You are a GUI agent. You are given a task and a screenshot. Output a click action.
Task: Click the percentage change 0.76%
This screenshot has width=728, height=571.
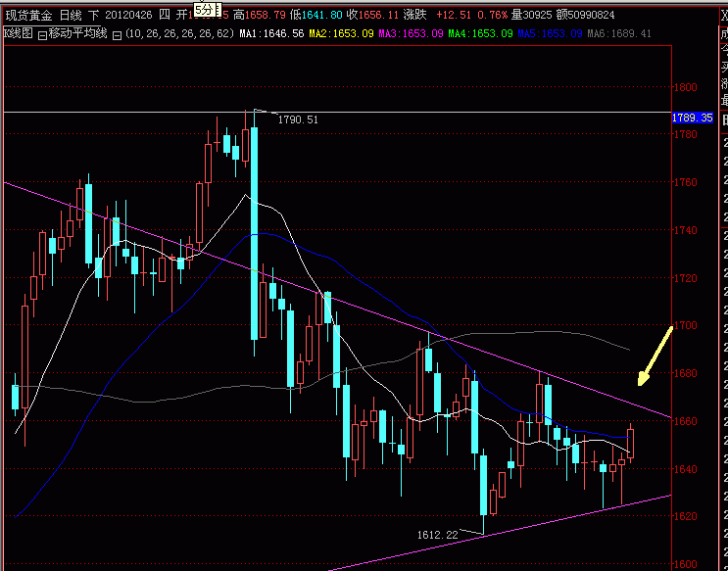click(x=493, y=16)
